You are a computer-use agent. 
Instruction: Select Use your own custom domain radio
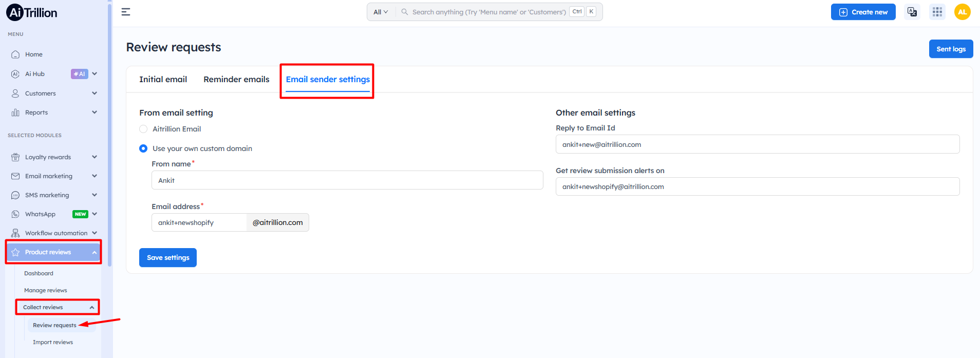coord(143,148)
